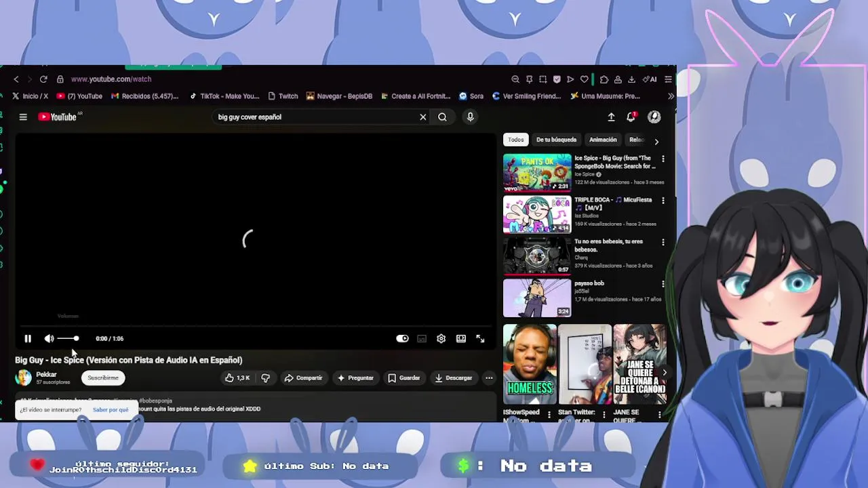This screenshot has height=488, width=868.
Task: Open the Sora bookmark
Action: pos(471,96)
